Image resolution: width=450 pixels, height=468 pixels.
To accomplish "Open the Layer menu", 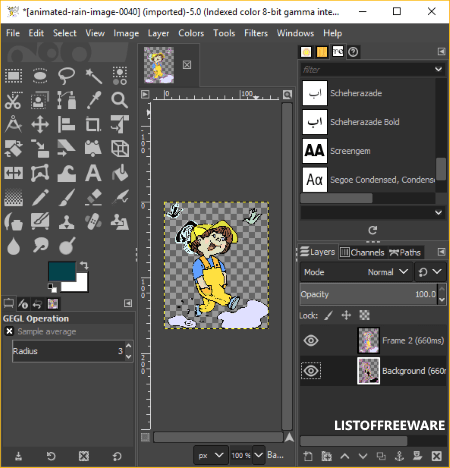I will tap(158, 33).
